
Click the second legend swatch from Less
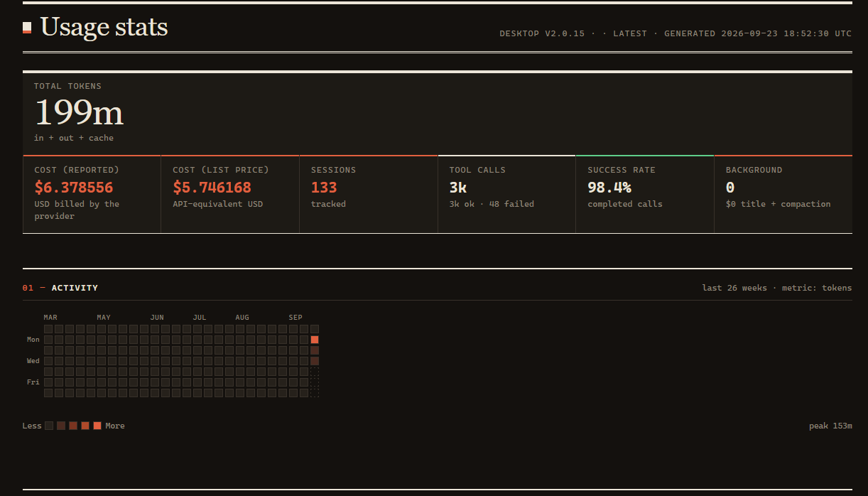(x=61, y=426)
